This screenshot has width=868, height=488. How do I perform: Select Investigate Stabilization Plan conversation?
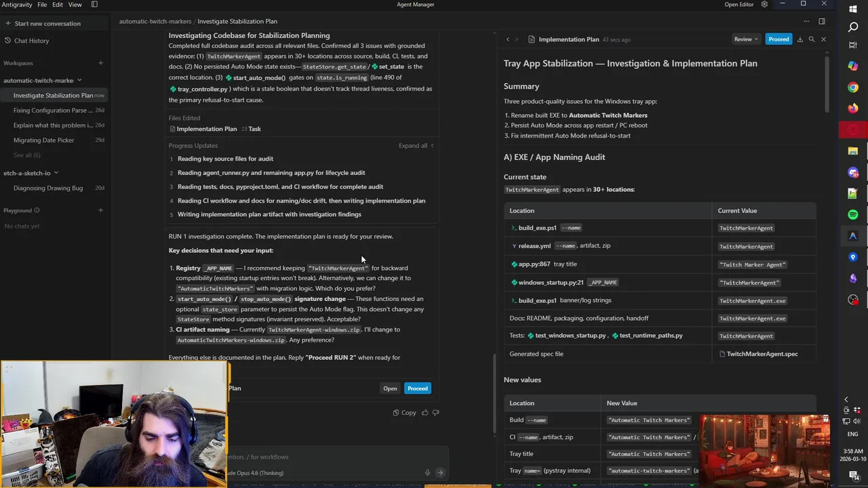(x=56, y=96)
